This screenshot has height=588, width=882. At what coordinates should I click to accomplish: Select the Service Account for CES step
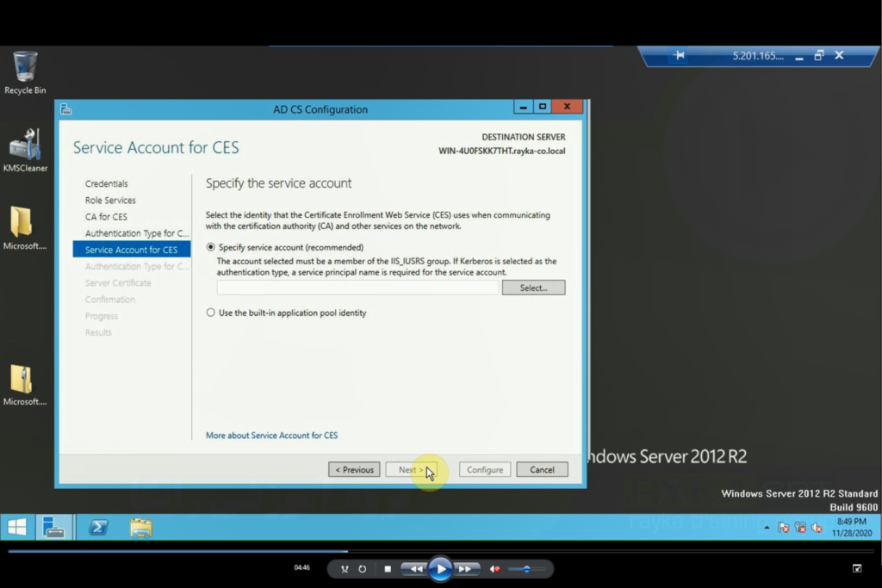coord(132,250)
